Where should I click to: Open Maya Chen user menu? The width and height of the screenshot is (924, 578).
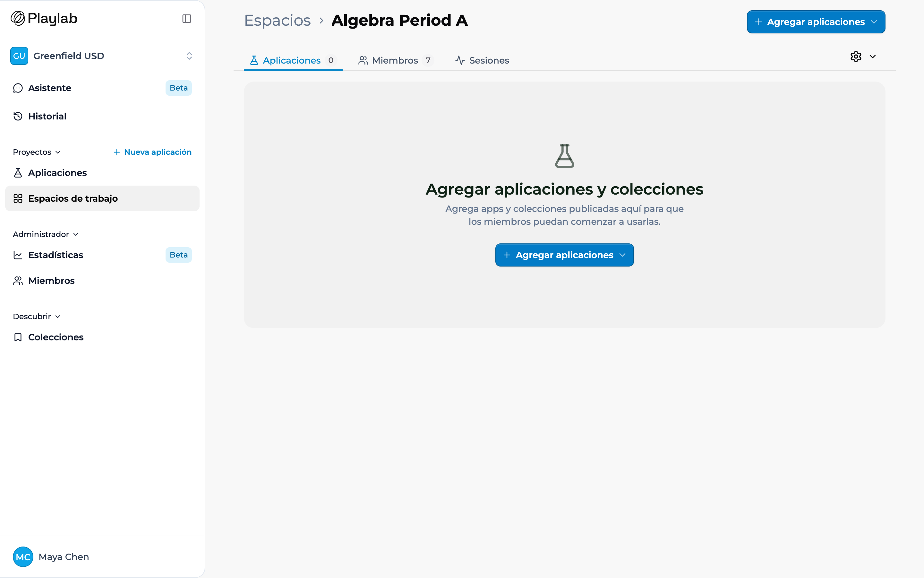(102, 556)
